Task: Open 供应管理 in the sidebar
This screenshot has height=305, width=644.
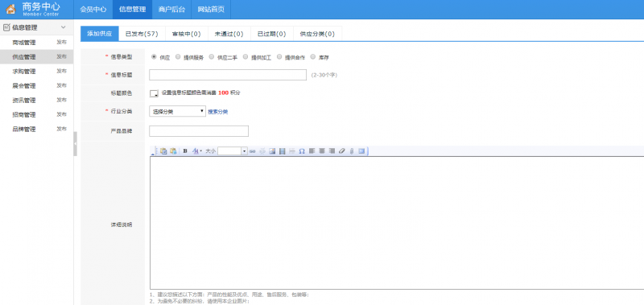Action: coord(24,56)
